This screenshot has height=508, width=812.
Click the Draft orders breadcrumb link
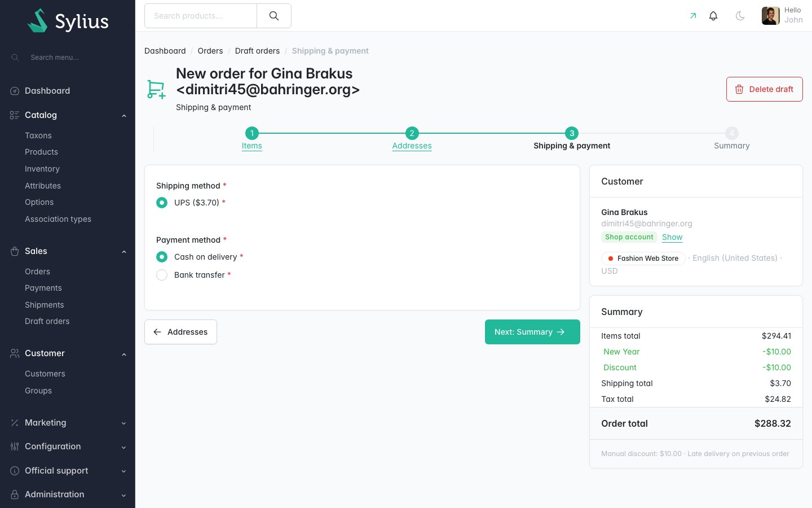click(x=257, y=51)
